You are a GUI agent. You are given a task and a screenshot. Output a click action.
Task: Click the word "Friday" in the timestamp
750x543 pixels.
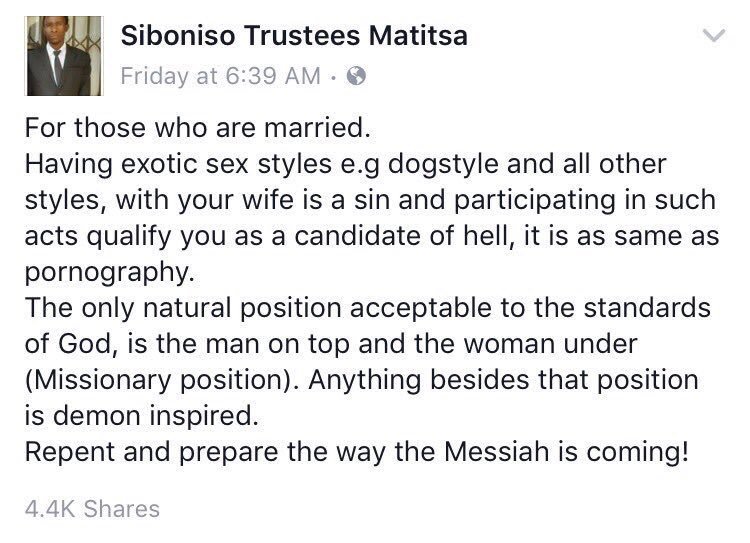(155, 76)
